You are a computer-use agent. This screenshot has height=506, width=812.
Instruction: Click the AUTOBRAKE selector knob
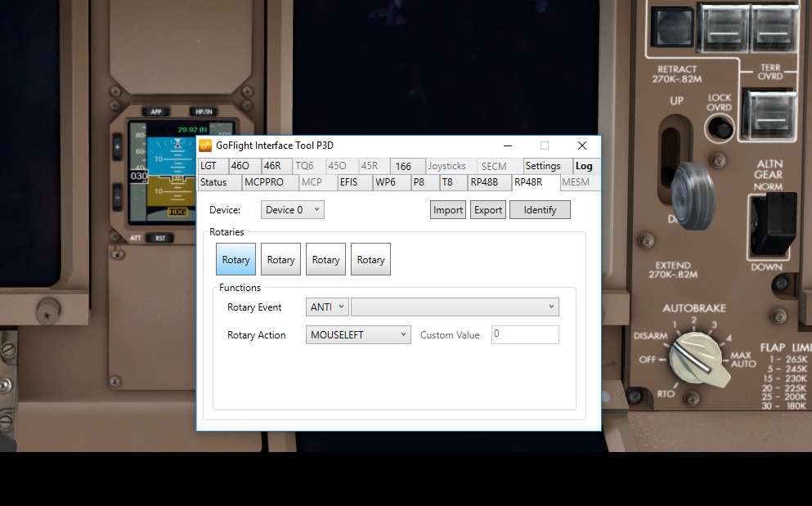696,361
